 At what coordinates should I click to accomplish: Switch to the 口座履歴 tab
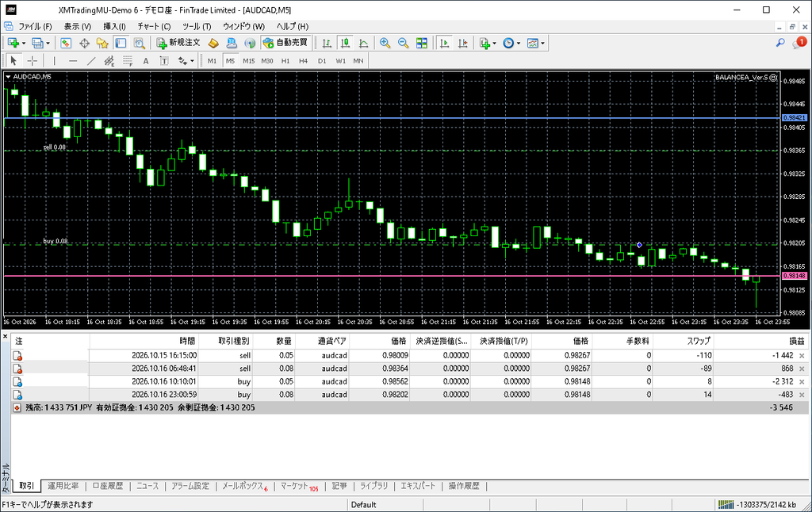108,486
